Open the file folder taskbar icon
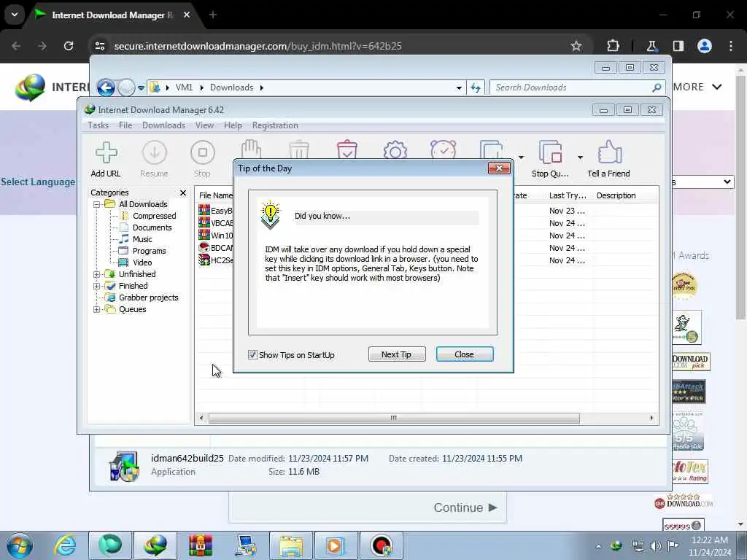This screenshot has height=560, width=747. (291, 545)
